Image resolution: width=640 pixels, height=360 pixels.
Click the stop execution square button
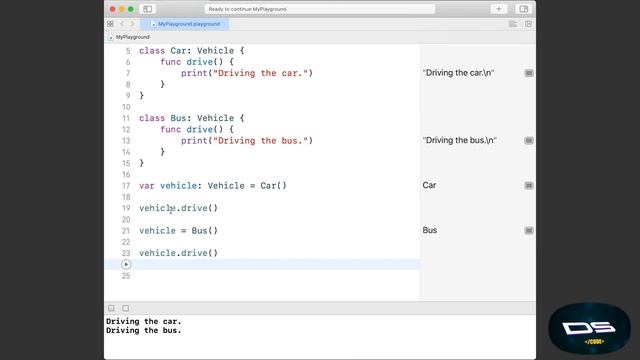(x=125, y=308)
